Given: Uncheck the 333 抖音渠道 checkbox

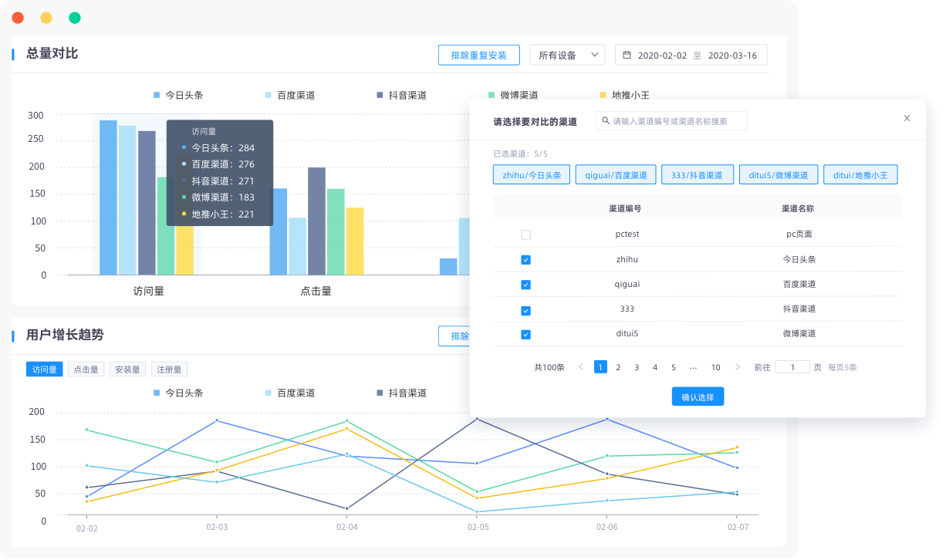Looking at the screenshot, I should [x=525, y=310].
